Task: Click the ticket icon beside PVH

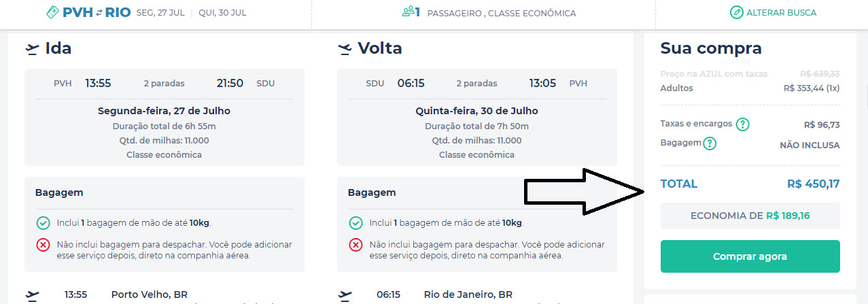Action: (54, 12)
